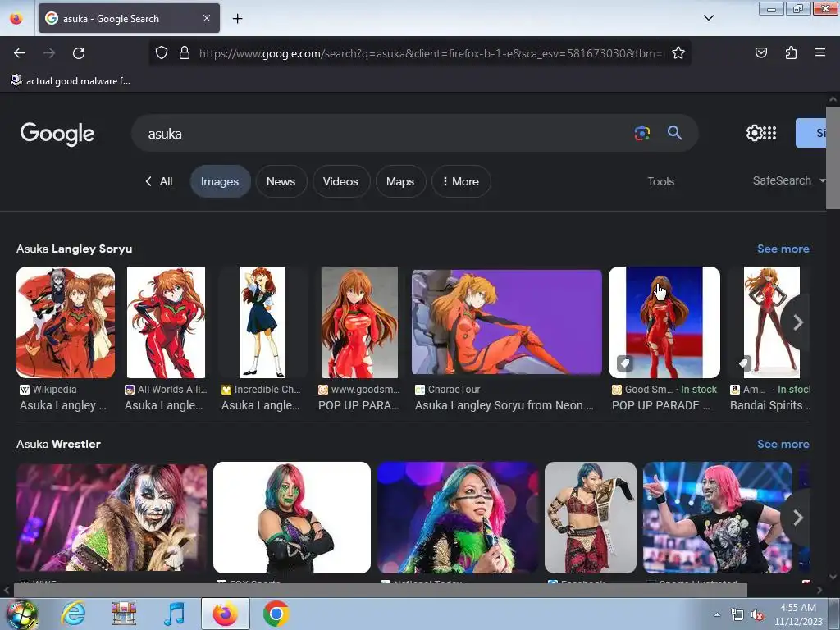Click the vertical scrollbar thumb

(833, 158)
